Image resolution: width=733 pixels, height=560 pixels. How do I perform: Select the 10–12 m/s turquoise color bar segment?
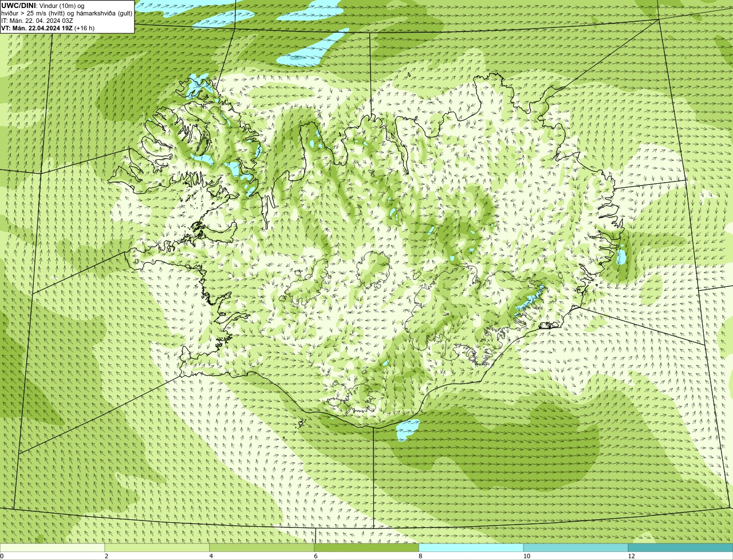(576, 548)
